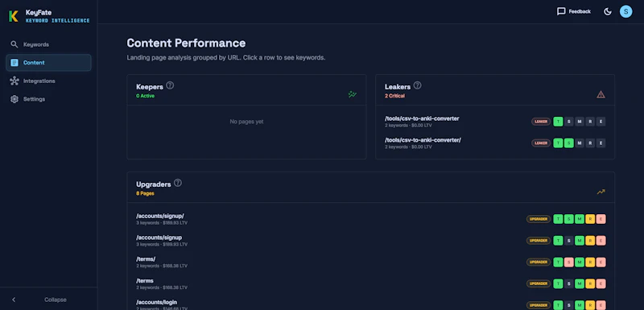Open the /accounts/signup/ upgrader row
This screenshot has height=310, width=644.
371,219
